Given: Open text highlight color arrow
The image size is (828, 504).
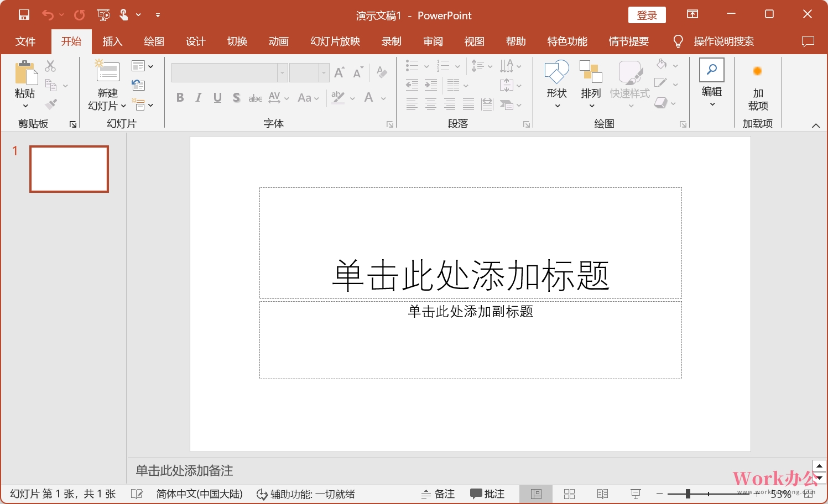Looking at the screenshot, I should [x=352, y=98].
